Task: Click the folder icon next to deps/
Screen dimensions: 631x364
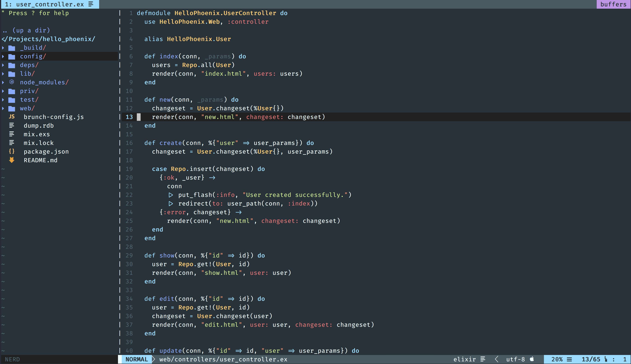Action: tap(11, 65)
